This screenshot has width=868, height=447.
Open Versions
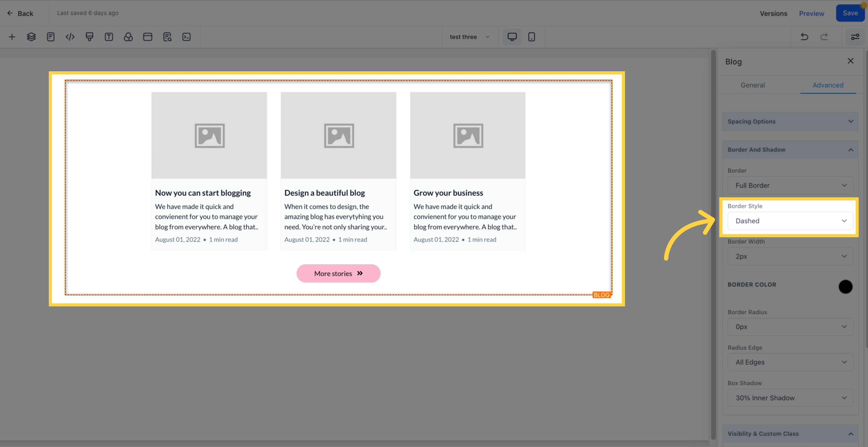773,13
